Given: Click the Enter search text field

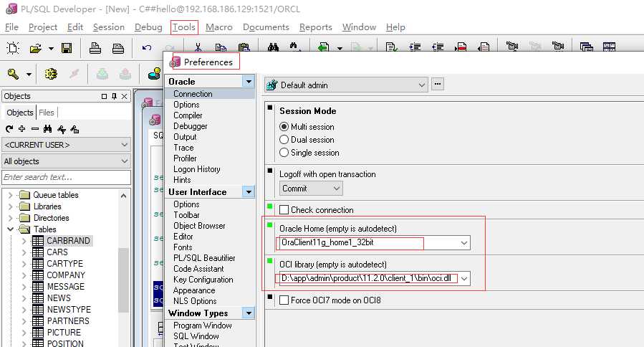Looking at the screenshot, I should tap(66, 177).
